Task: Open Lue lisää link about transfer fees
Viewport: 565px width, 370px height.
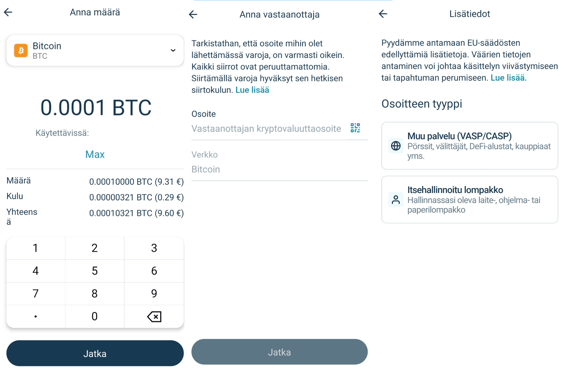Action: tap(252, 90)
